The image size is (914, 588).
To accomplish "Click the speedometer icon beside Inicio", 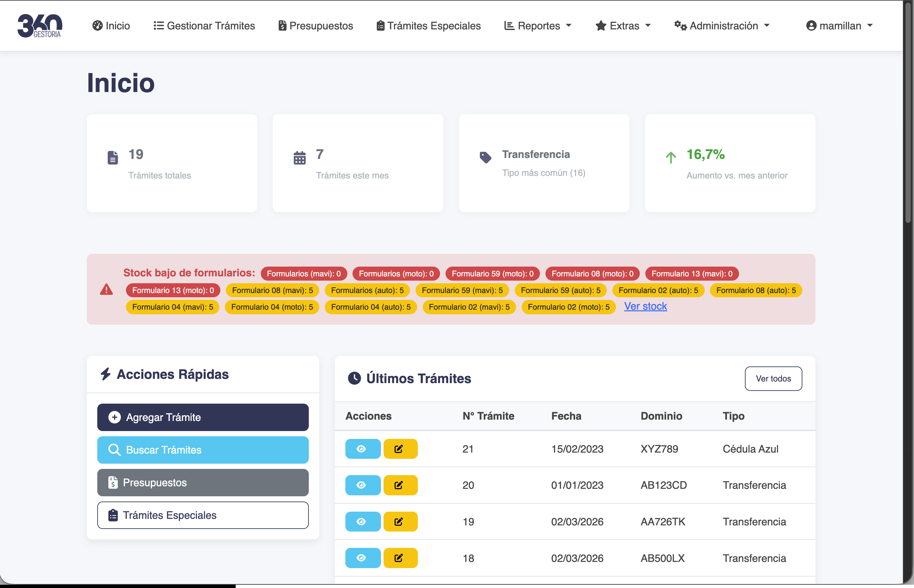I will tap(97, 25).
